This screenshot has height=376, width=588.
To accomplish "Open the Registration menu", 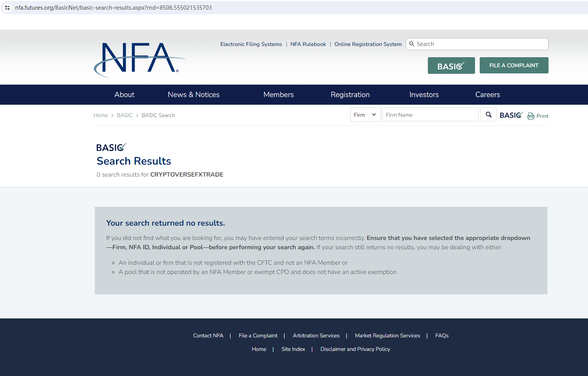I will point(350,95).
